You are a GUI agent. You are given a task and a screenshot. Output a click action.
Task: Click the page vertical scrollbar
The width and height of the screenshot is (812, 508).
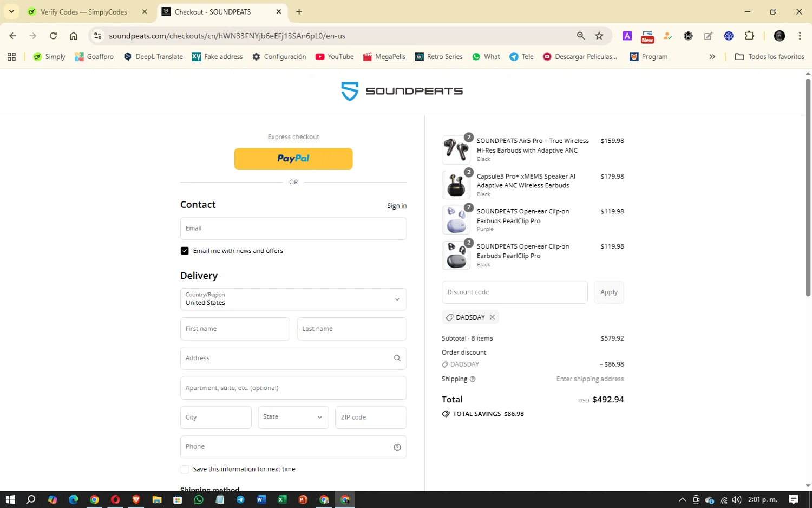point(808,187)
